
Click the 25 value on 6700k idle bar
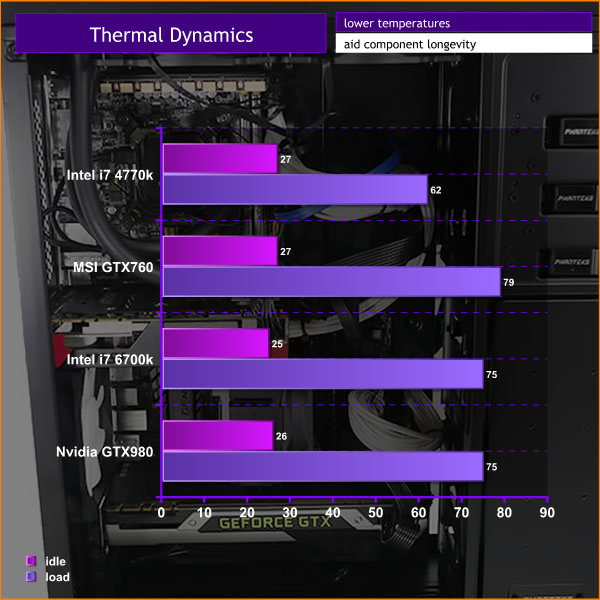(x=277, y=344)
